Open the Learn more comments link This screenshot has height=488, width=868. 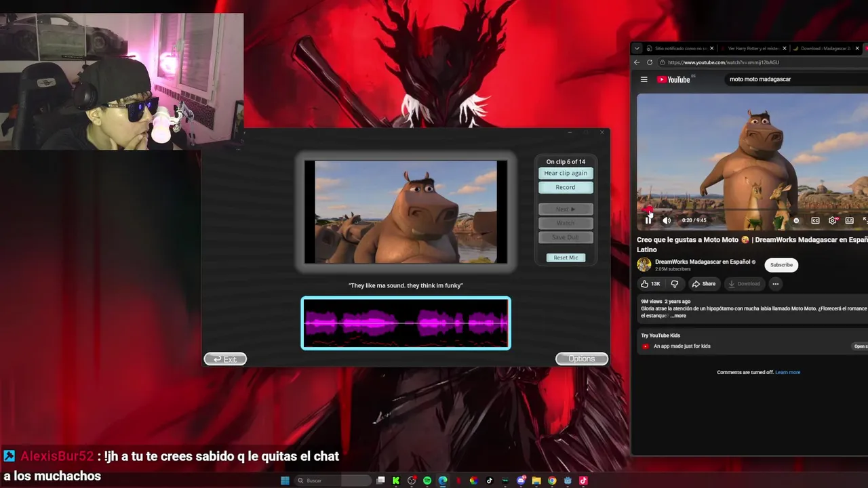point(788,372)
